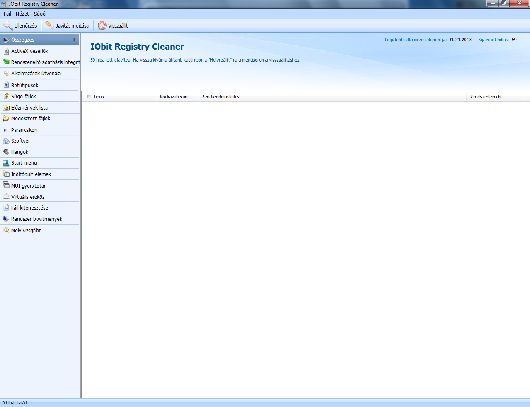Select the MUI gyorsítótár category
This screenshot has width=530, height=407.
coord(40,186)
